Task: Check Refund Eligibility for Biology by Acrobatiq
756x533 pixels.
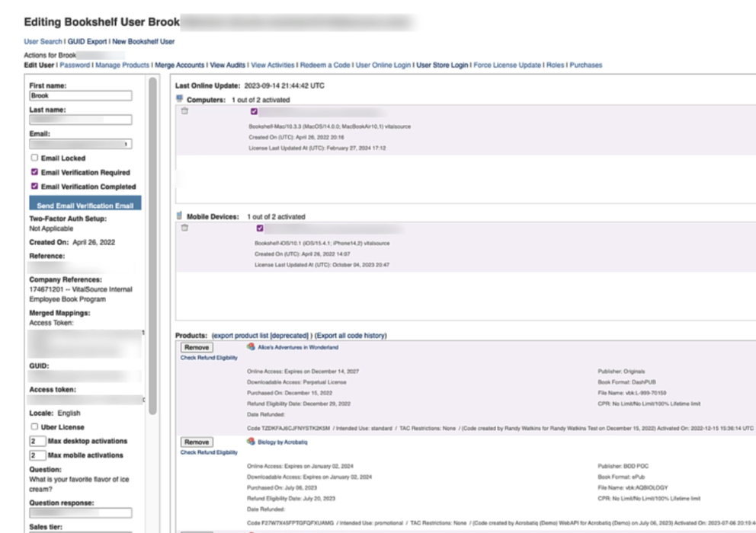Action: (209, 452)
